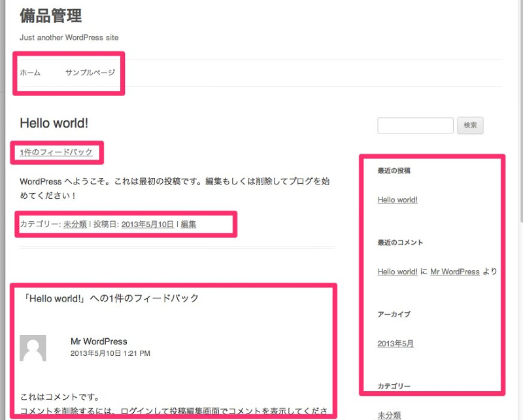Click the 「Hello world!」への1件のフィードバック heading
The width and height of the screenshot is (523, 420).
(x=110, y=298)
